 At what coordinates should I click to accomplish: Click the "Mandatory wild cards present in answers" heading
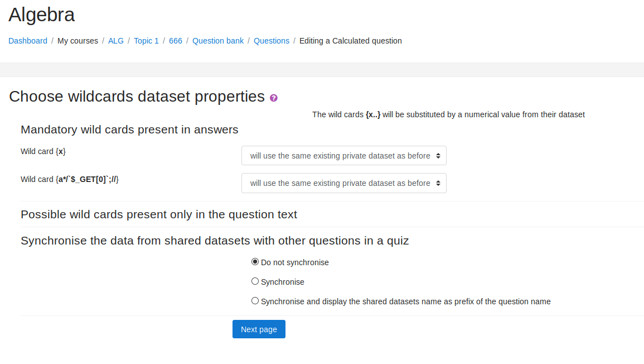point(129,130)
